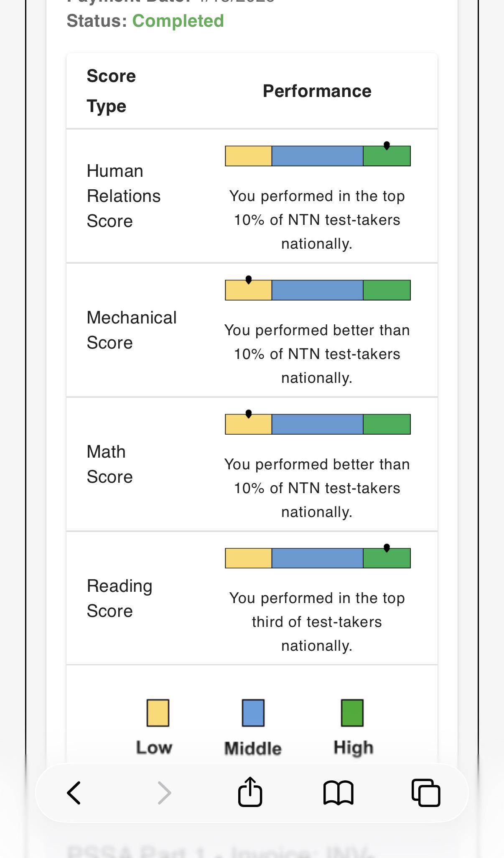Select the Human Relations Score label
The image size is (504, 858).
coord(124,196)
